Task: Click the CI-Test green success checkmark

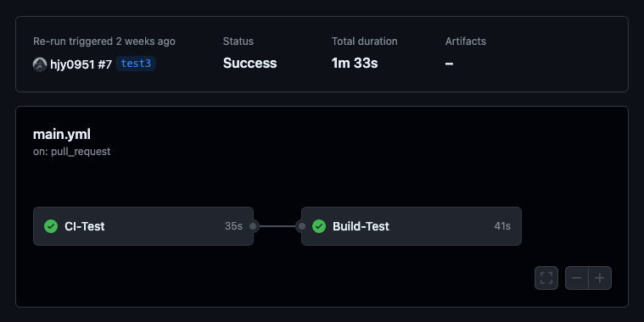Action: click(x=51, y=226)
